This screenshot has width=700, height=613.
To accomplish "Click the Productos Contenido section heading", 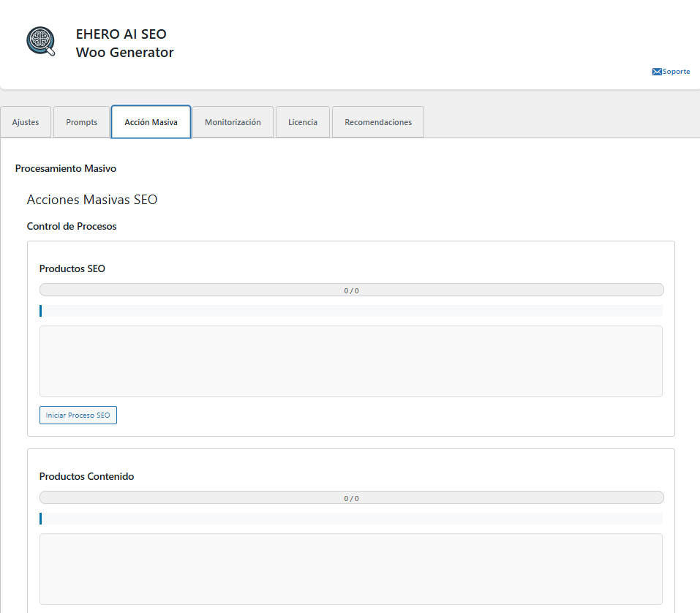I will point(87,476).
